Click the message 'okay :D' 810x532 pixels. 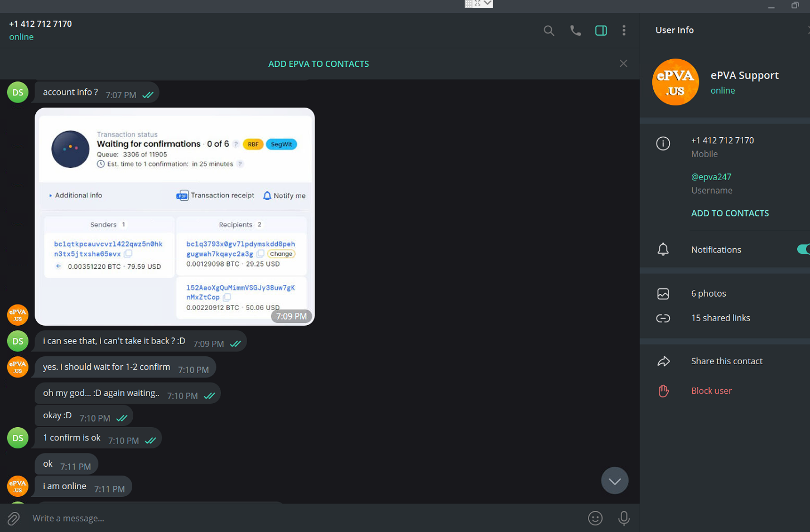[84, 416]
